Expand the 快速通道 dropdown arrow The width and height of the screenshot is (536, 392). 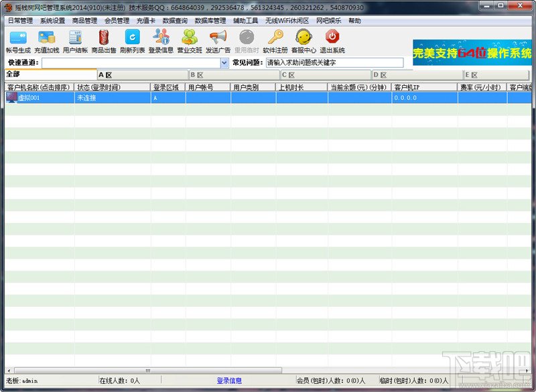point(224,63)
